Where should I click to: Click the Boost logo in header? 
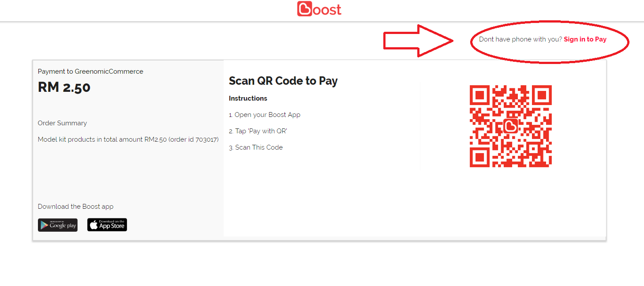click(319, 9)
